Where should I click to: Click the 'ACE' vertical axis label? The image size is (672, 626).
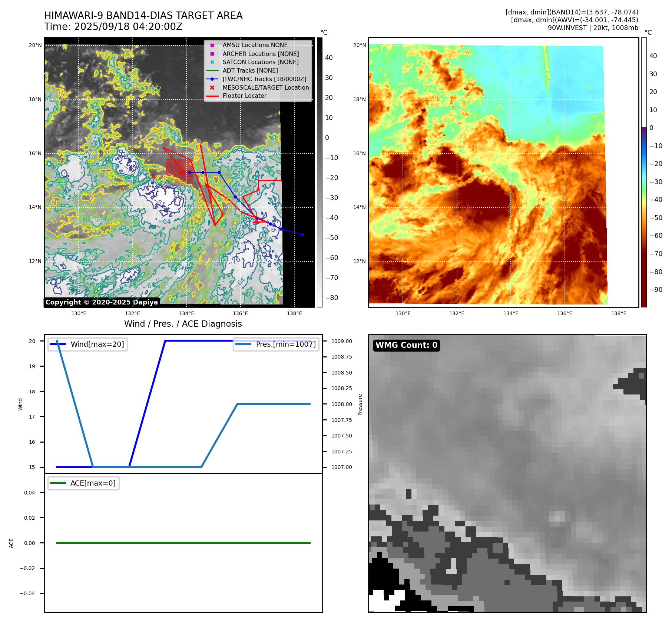(x=11, y=543)
